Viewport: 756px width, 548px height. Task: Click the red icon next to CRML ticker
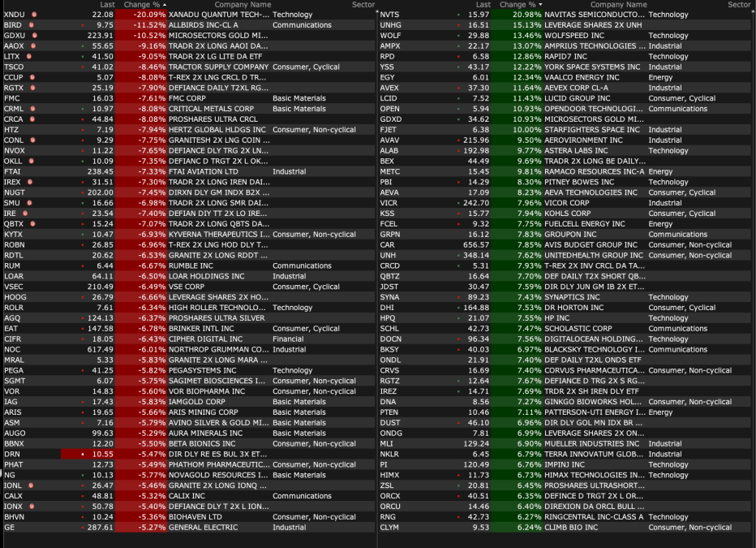pyautogui.click(x=32, y=109)
